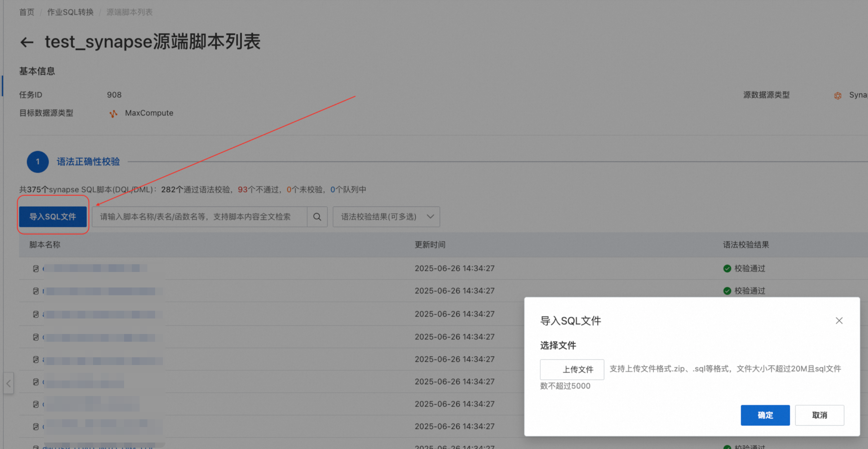Click the passed count 282个通过语法校验
This screenshot has width=868, height=449.
(196, 190)
